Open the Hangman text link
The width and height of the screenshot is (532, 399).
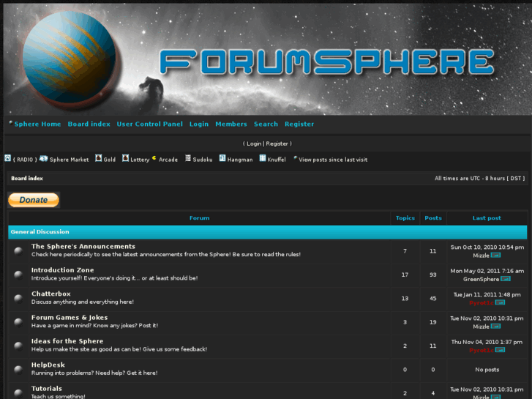(x=240, y=160)
